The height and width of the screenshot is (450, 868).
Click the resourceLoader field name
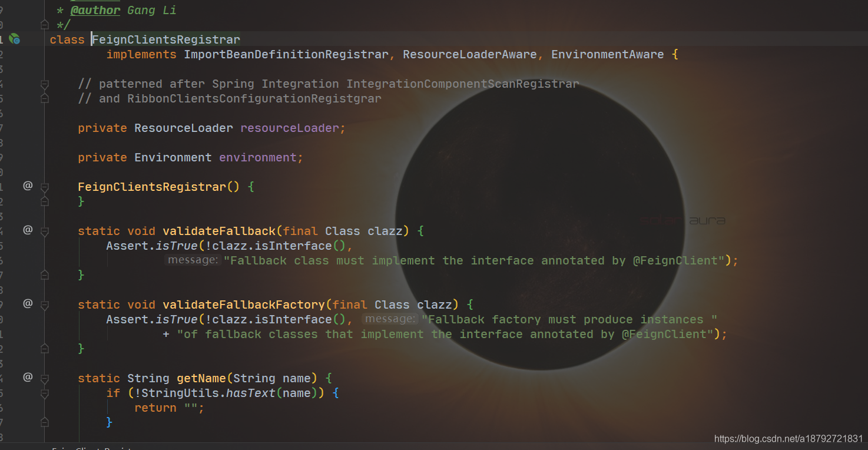pyautogui.click(x=290, y=128)
